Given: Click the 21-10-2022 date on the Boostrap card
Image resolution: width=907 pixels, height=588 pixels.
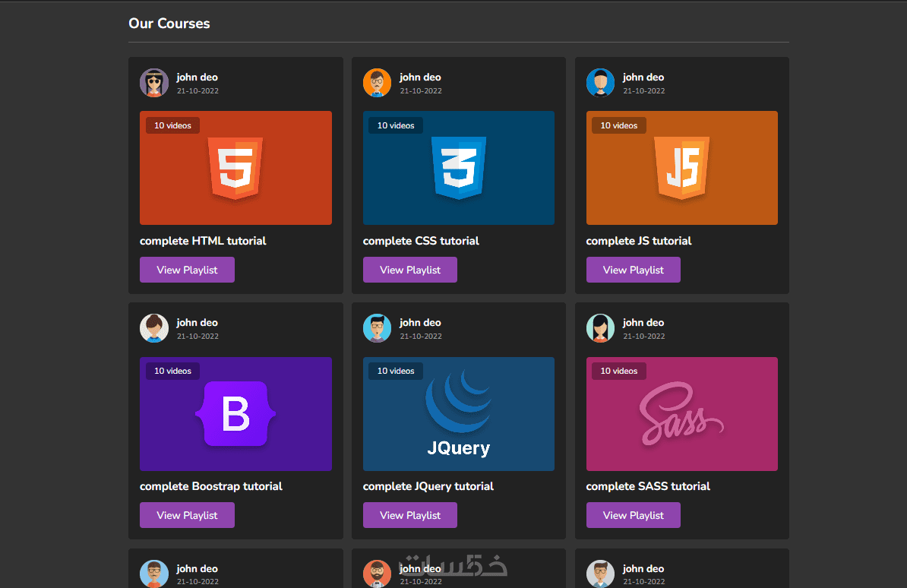Looking at the screenshot, I should pos(198,337).
